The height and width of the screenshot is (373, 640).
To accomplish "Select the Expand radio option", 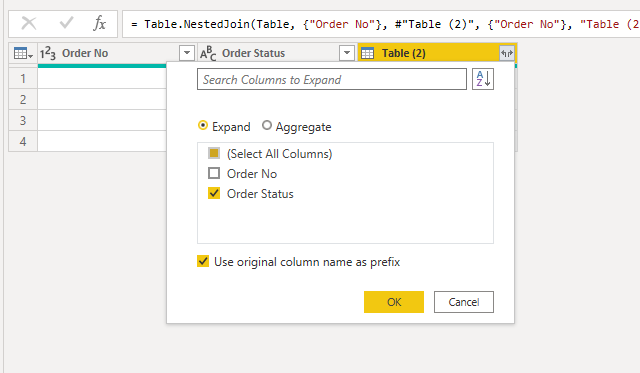I will [202, 125].
